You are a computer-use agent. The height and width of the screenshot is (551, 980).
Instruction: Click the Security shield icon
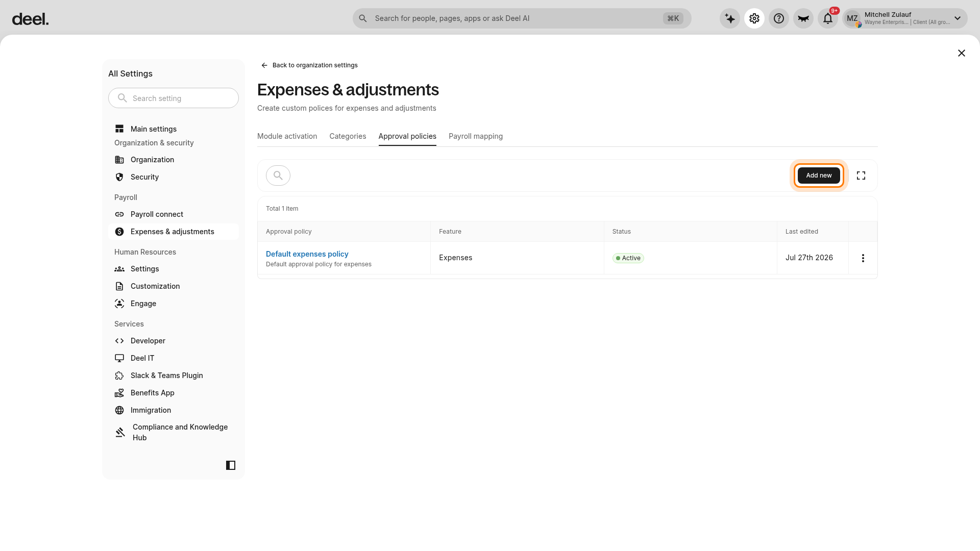click(119, 177)
